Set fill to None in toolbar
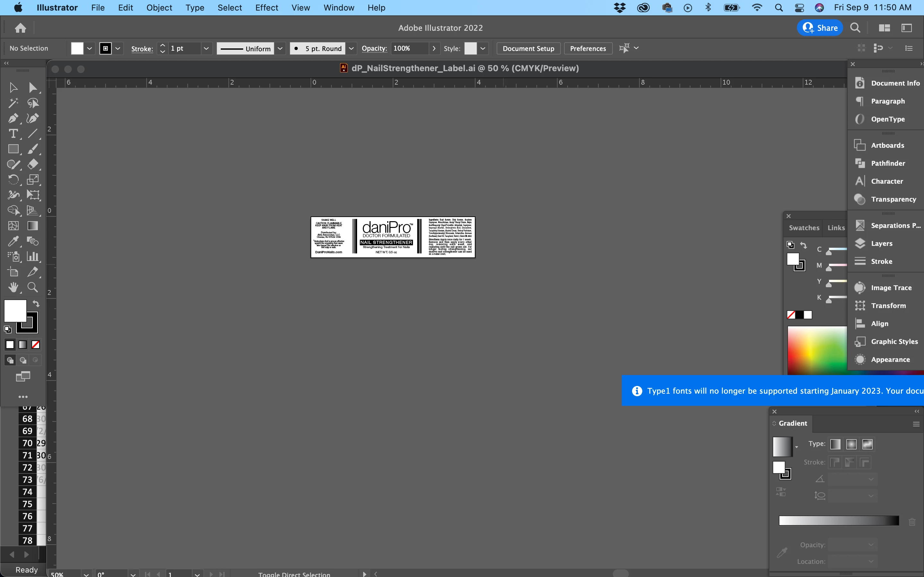 pyautogui.click(x=36, y=345)
